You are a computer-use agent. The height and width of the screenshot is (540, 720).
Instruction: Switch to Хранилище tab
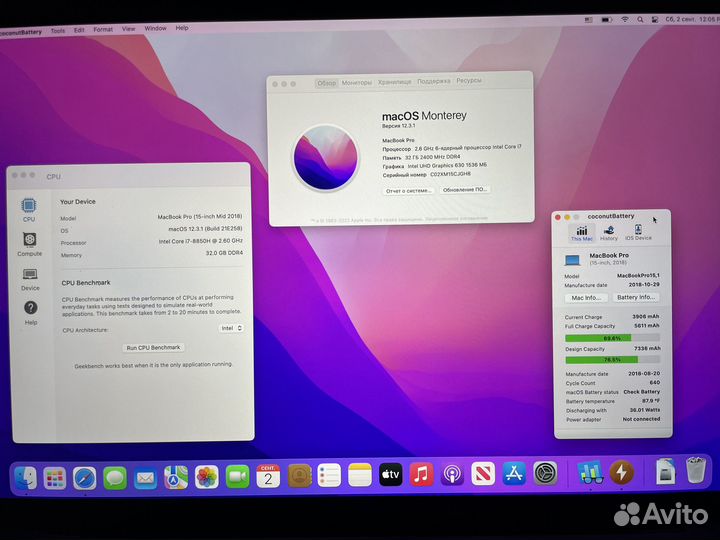(x=394, y=82)
